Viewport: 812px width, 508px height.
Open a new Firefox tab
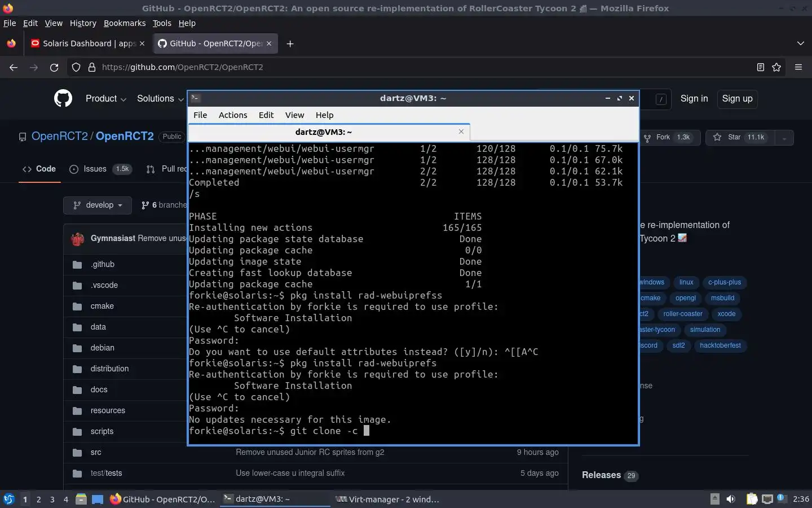coord(290,43)
